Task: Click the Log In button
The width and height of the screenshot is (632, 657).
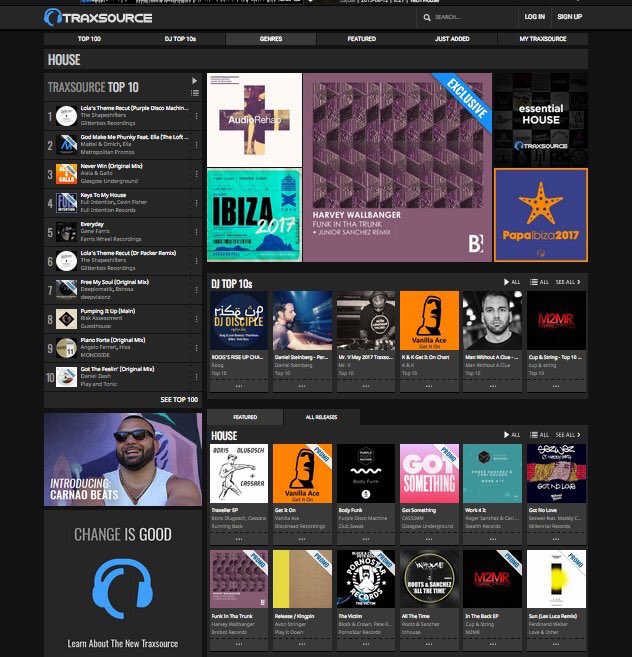Action: [535, 17]
